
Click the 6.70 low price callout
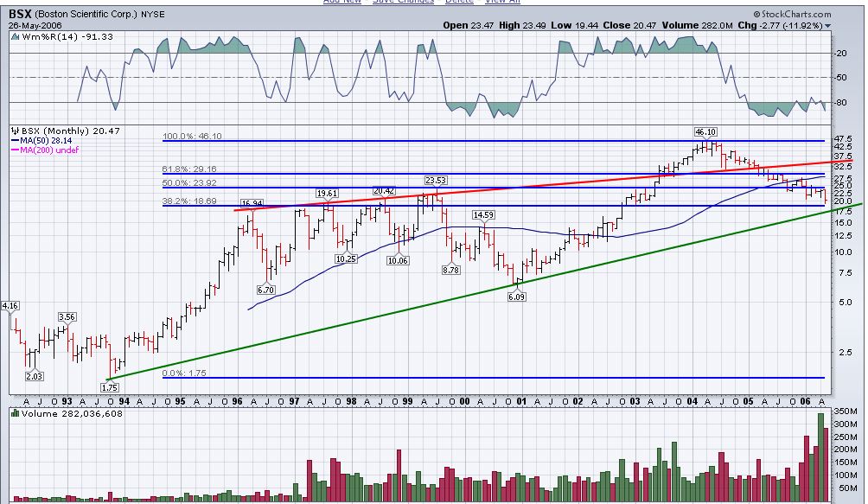[x=265, y=290]
